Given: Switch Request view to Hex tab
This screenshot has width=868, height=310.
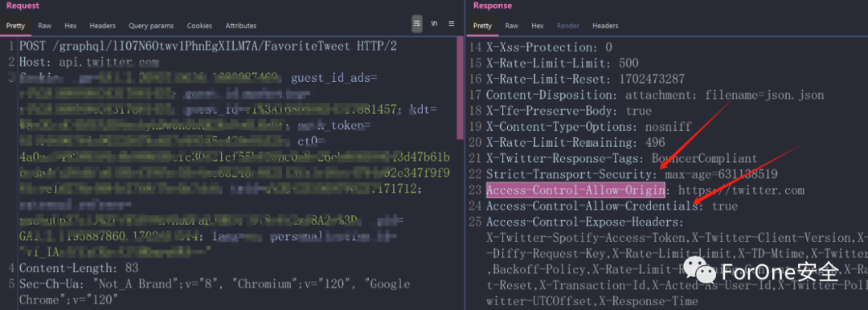Looking at the screenshot, I should [70, 26].
